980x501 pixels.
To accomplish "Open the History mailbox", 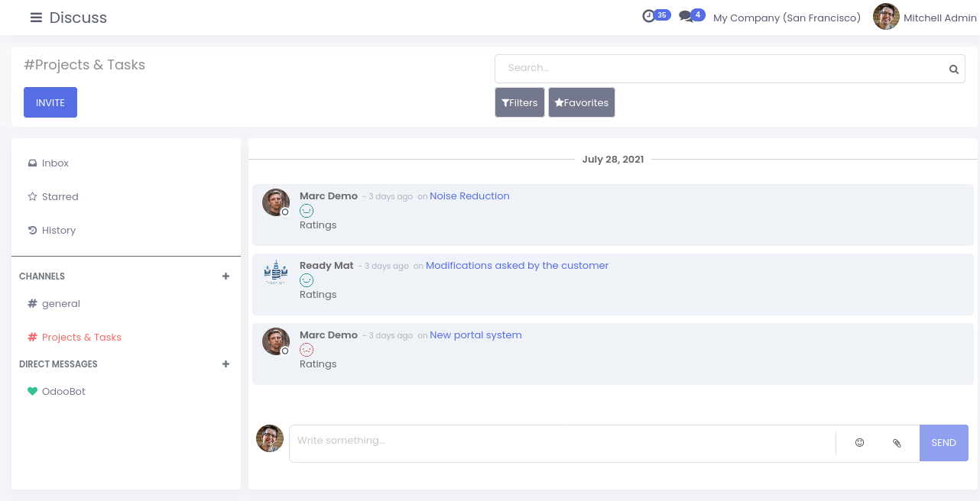I will tap(58, 231).
